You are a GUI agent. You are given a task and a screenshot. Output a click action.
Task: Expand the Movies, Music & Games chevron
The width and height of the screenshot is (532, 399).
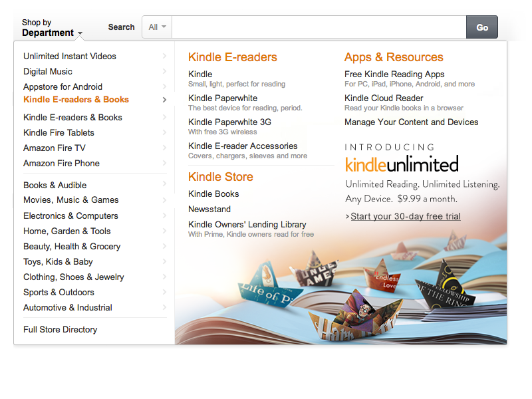pyautogui.click(x=164, y=200)
